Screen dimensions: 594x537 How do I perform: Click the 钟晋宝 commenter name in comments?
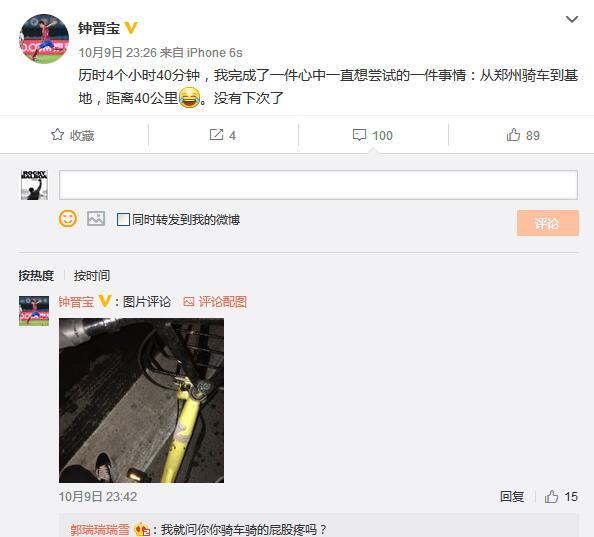(76, 302)
